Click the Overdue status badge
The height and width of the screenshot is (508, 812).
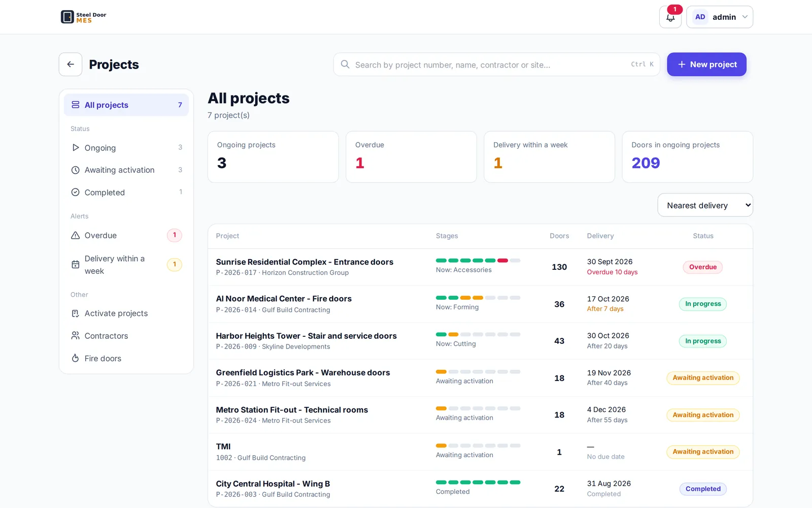(703, 267)
